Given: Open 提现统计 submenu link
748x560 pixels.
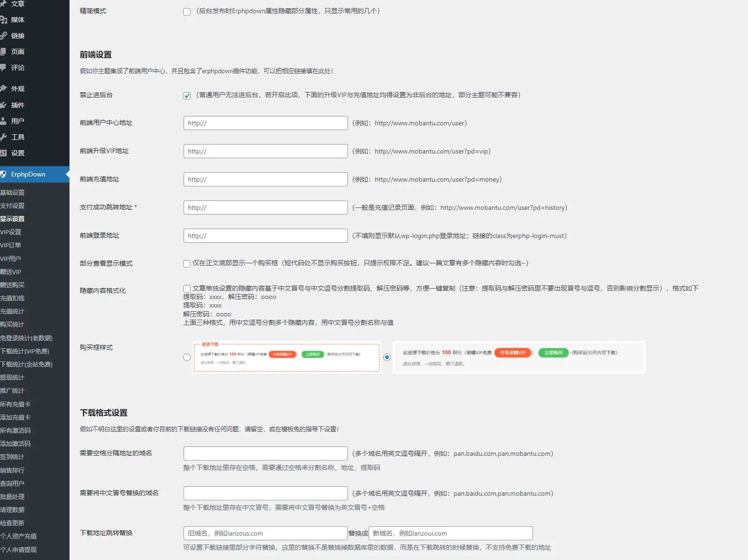Looking at the screenshot, I should click(12, 377).
